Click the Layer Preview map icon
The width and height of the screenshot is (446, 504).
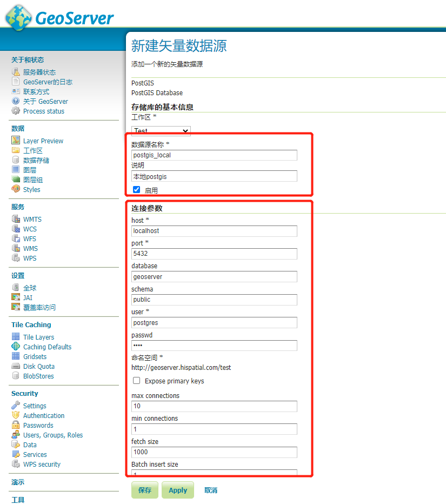tap(16, 140)
